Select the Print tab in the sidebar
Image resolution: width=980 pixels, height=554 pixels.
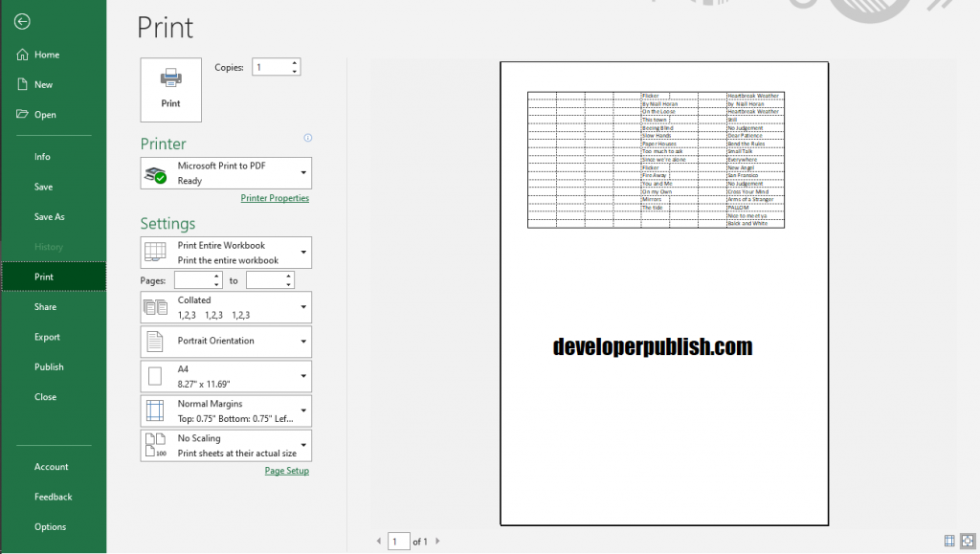point(45,276)
